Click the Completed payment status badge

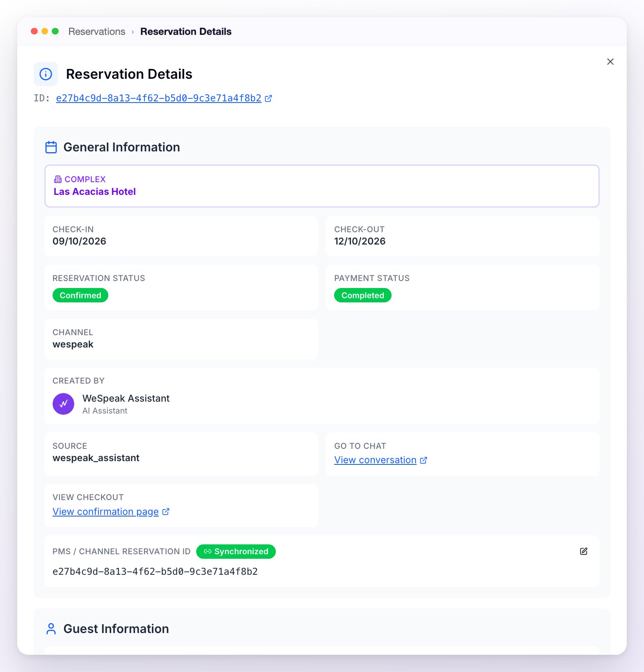tap(363, 295)
